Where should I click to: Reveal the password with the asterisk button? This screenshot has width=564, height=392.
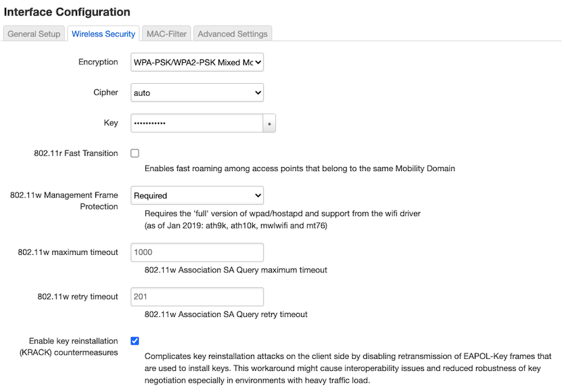[x=270, y=124]
